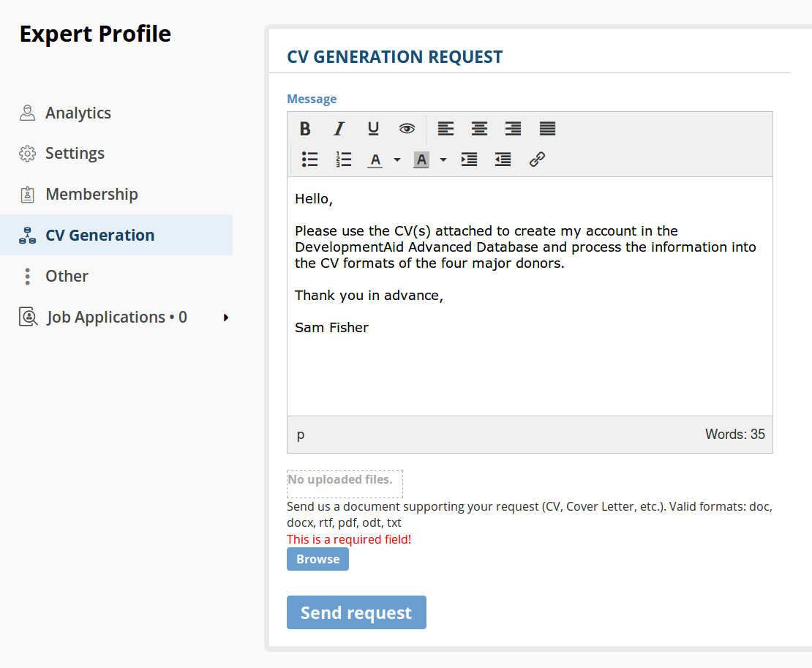Screen dimensions: 812x668
Task: Align message text to the right
Action: point(513,129)
